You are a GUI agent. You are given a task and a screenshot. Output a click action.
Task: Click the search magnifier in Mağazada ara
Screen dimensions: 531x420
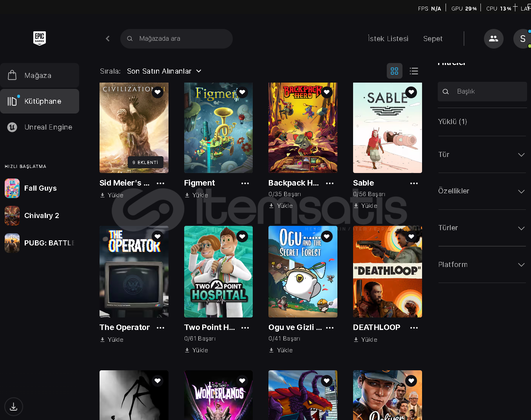130,38
